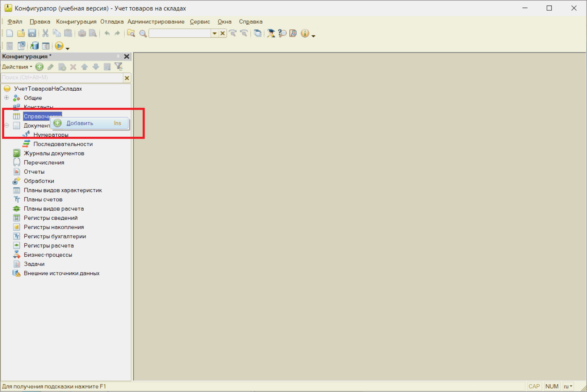
Task: Open the Конфигурация menu
Action: (x=76, y=22)
